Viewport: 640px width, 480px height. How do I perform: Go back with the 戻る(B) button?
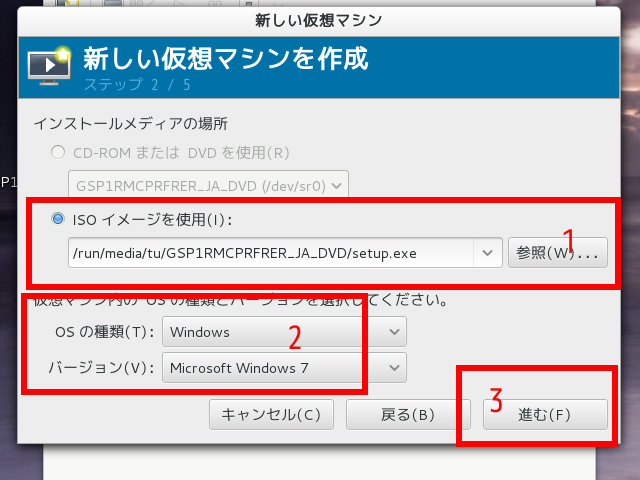(408, 414)
